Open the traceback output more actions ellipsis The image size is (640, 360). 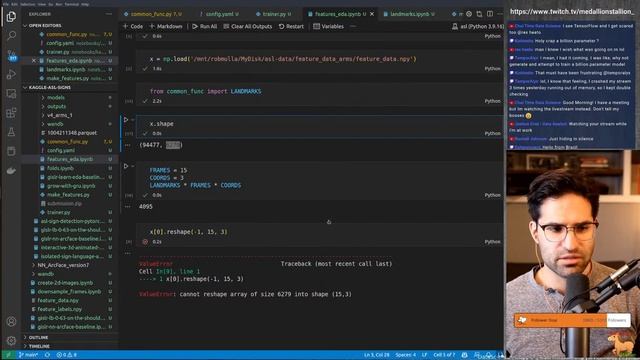coord(128,253)
